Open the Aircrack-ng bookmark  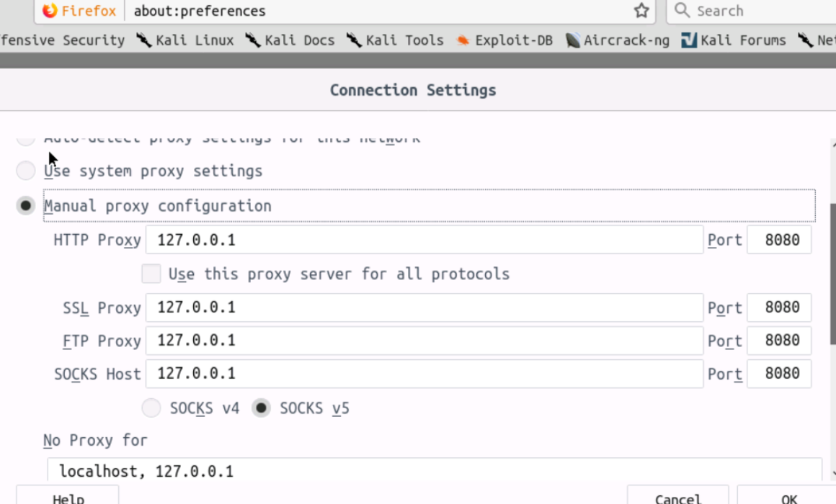tap(618, 40)
